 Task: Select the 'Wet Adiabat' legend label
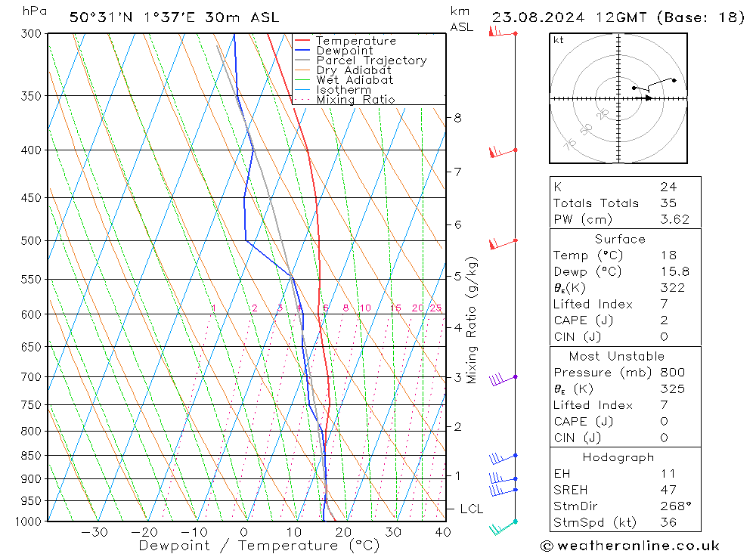point(355,80)
